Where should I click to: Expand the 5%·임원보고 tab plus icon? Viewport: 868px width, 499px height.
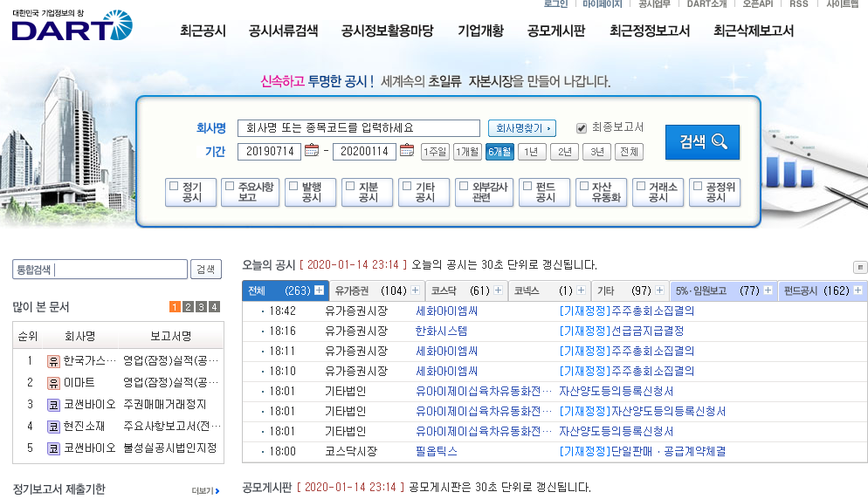[x=768, y=290]
